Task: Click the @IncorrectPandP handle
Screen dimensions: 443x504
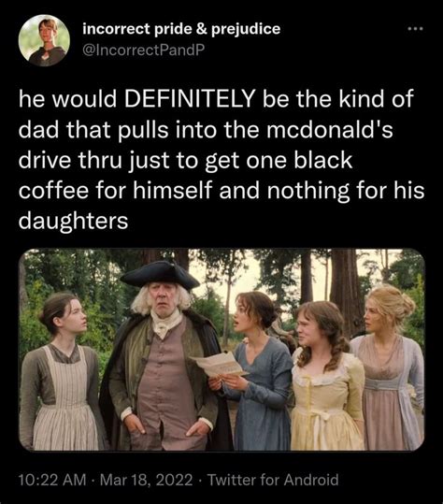Action: (x=144, y=50)
